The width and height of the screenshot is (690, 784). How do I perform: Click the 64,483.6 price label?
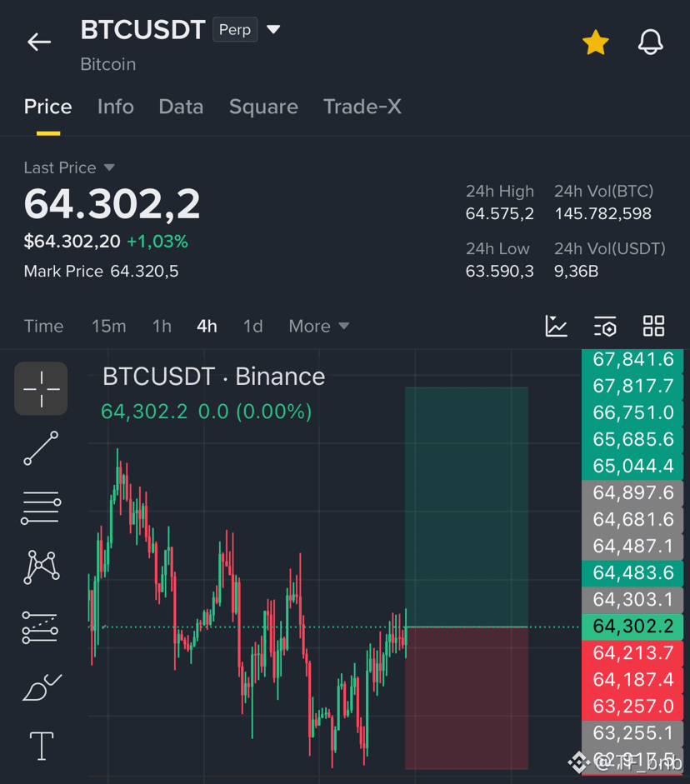click(632, 573)
